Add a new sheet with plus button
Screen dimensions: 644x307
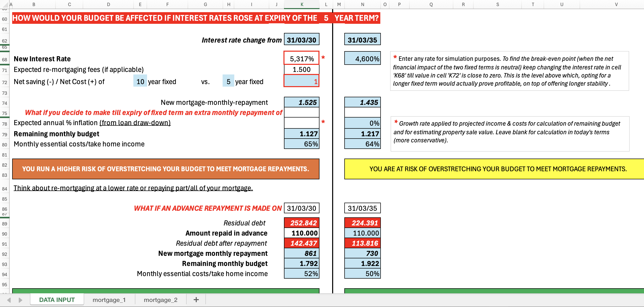pos(196,300)
